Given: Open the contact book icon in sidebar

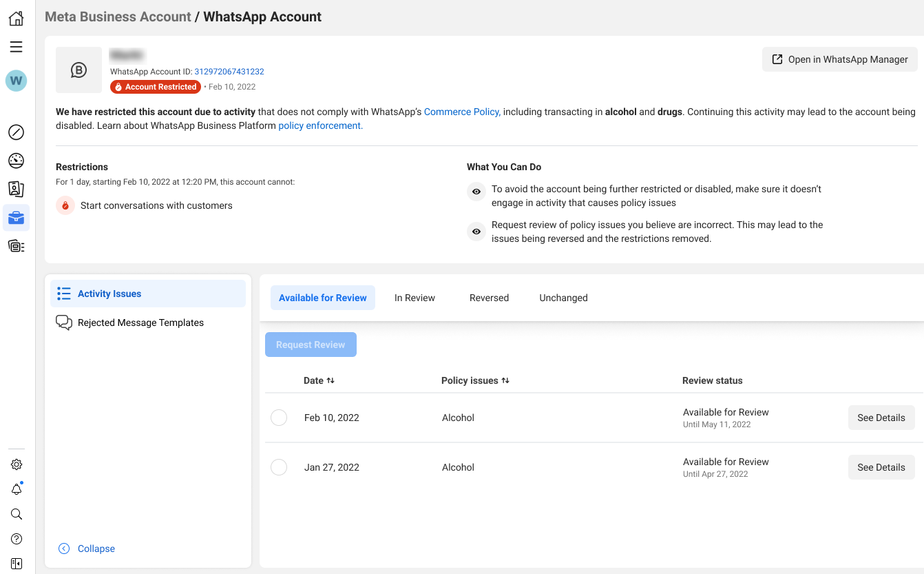Looking at the screenshot, I should (17, 189).
